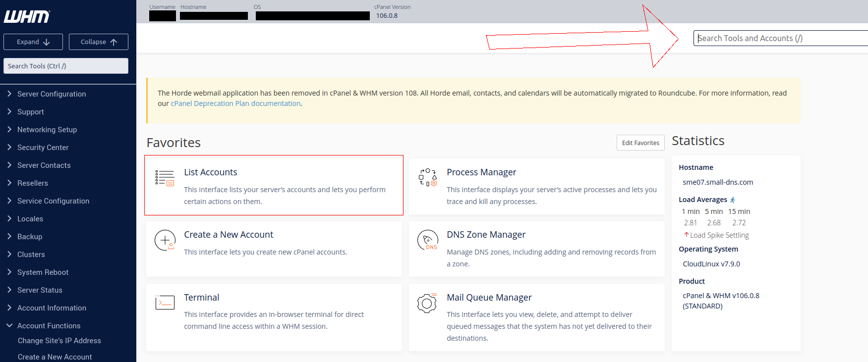
Task: Open the DNS Zone Manager icon
Action: pyautogui.click(x=427, y=240)
